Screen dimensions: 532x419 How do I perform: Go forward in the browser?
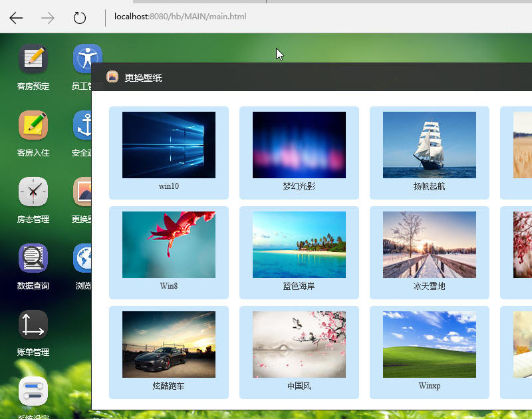point(47,18)
